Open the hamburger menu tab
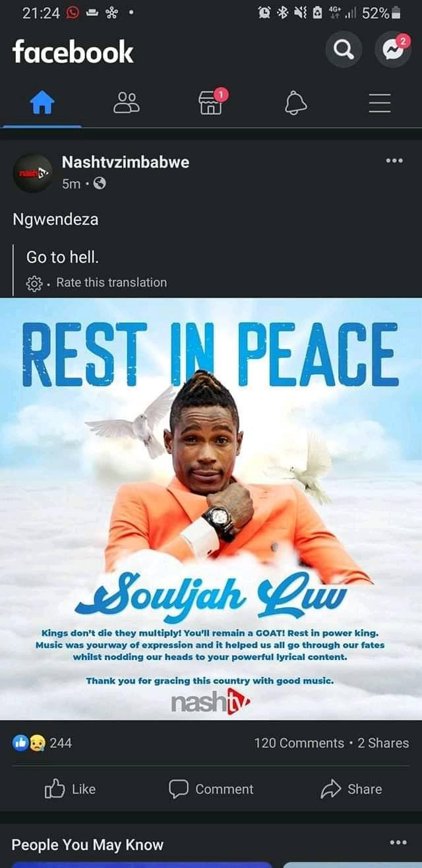422x868 pixels. [380, 103]
